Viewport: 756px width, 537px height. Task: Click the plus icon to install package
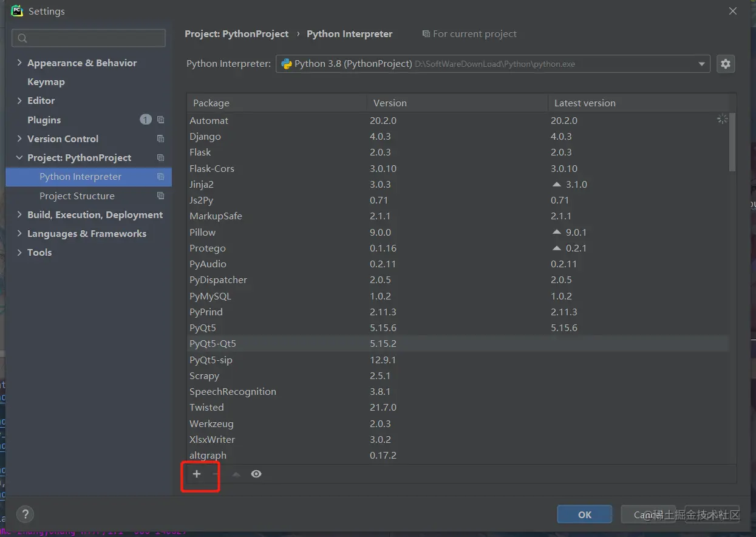[197, 474]
